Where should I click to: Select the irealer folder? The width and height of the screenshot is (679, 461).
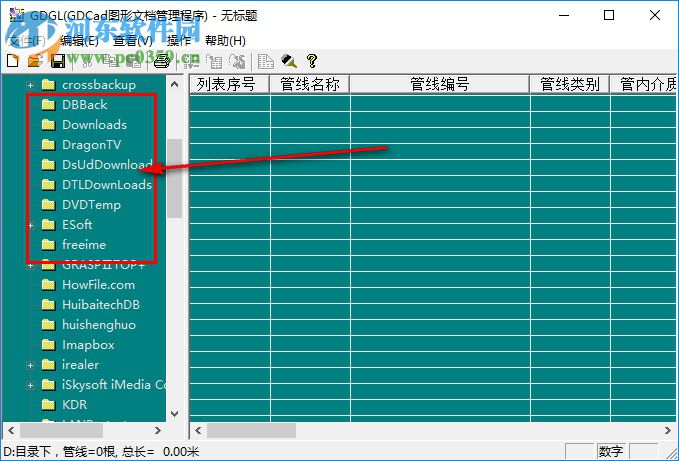[81, 365]
